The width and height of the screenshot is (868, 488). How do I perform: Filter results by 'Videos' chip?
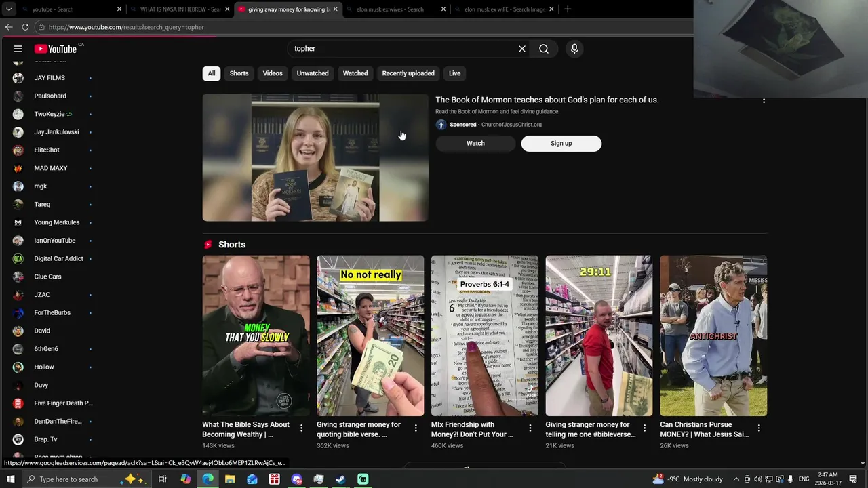click(273, 73)
